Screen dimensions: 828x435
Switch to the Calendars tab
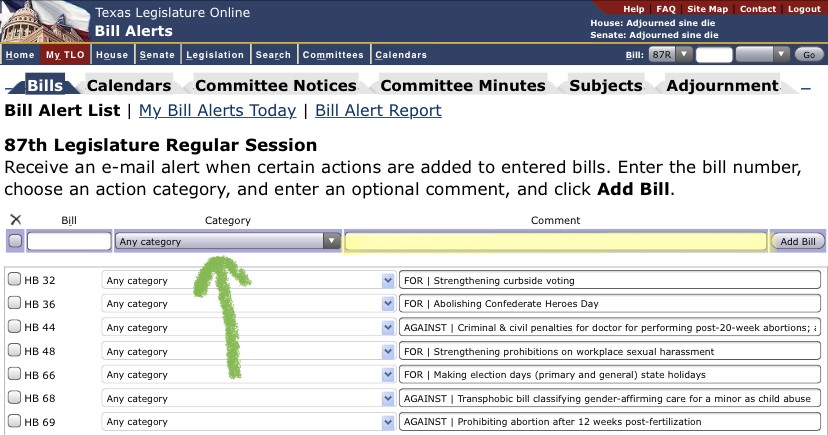(129, 86)
